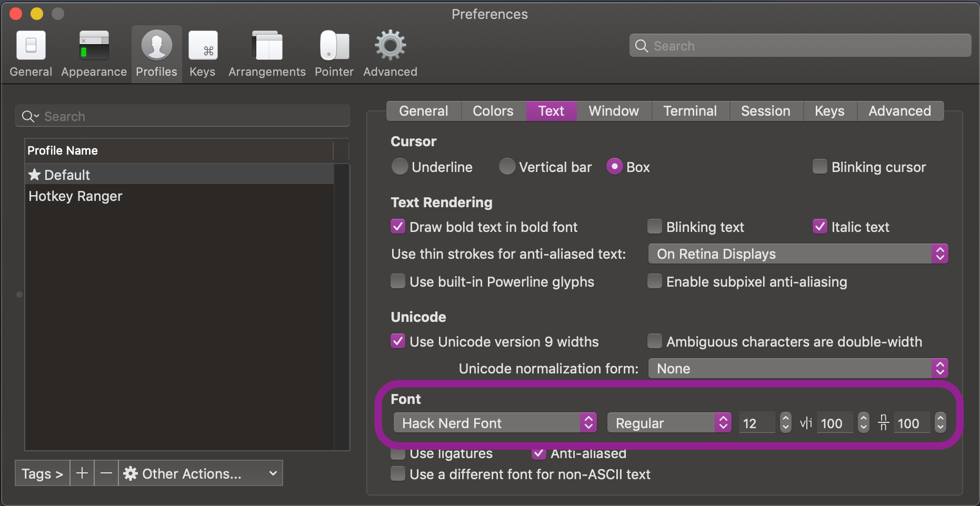Minimize the Preferences window
This screenshot has height=506, width=980.
click(x=37, y=14)
